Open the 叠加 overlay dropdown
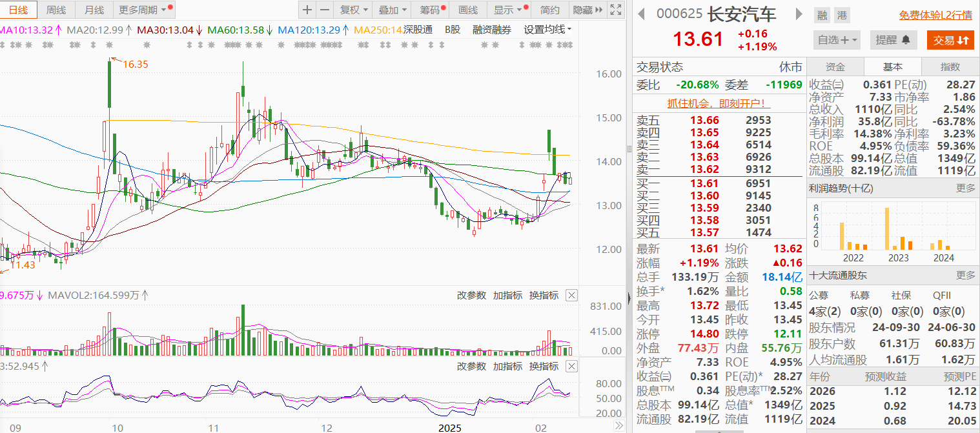980x433 pixels. (393, 10)
